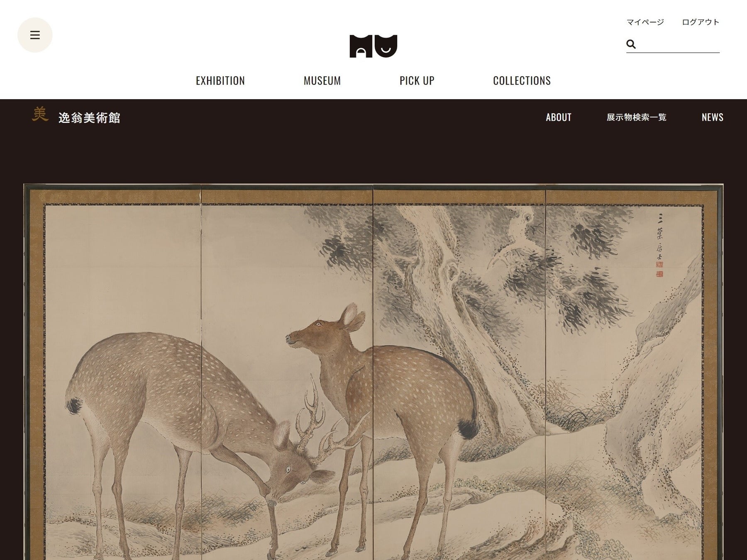Click the gold 美 kanji icon
Image resolution: width=747 pixels, height=560 pixels.
pos(40,114)
